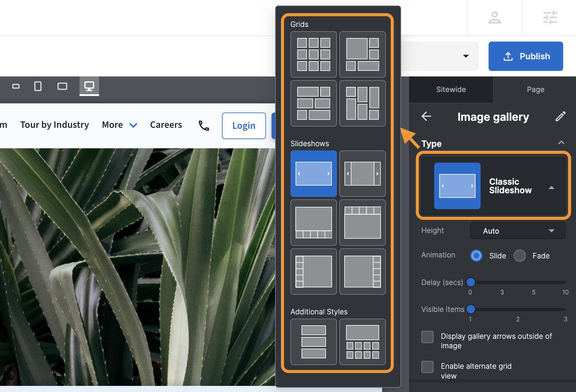
Task: Switch to the Page tab
Action: tap(535, 90)
